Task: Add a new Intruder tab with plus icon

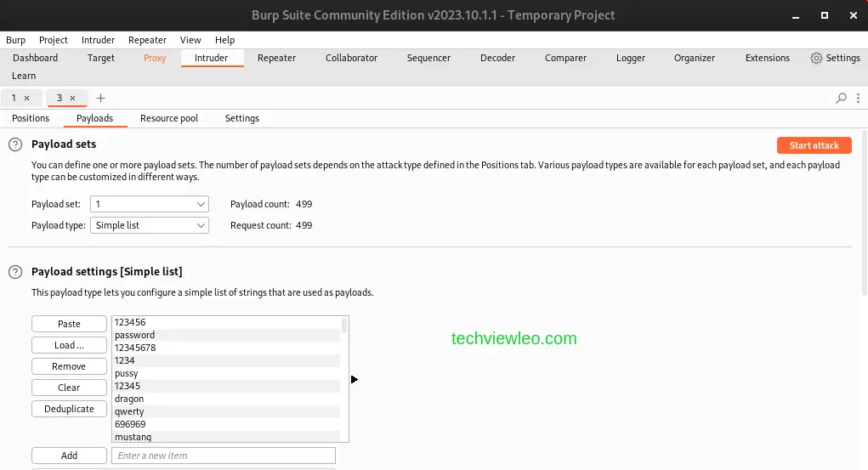Action: pyautogui.click(x=100, y=99)
